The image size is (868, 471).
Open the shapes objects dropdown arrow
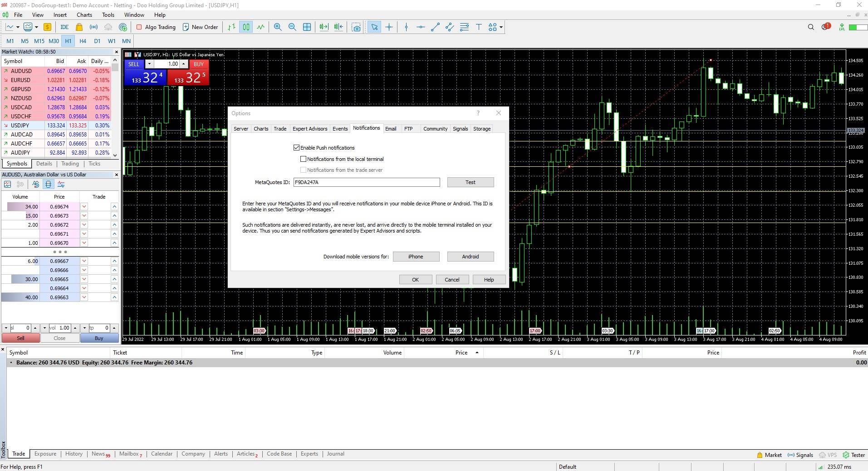(x=501, y=27)
